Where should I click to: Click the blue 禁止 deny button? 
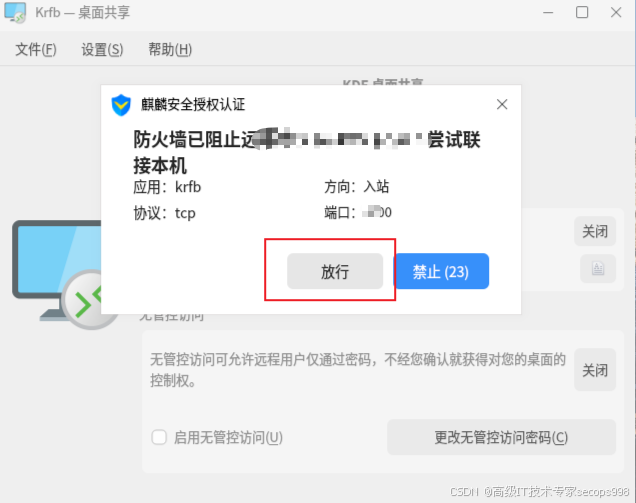(x=441, y=271)
